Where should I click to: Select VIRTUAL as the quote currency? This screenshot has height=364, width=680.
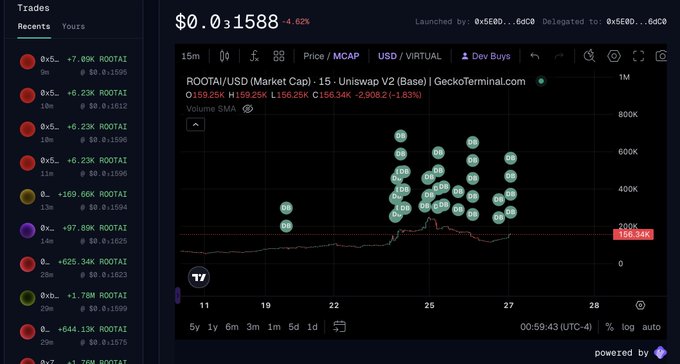[x=423, y=56]
